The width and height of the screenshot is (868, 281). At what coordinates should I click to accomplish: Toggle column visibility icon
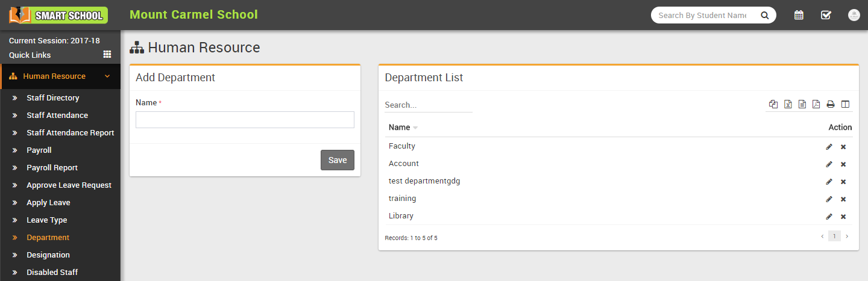(845, 104)
